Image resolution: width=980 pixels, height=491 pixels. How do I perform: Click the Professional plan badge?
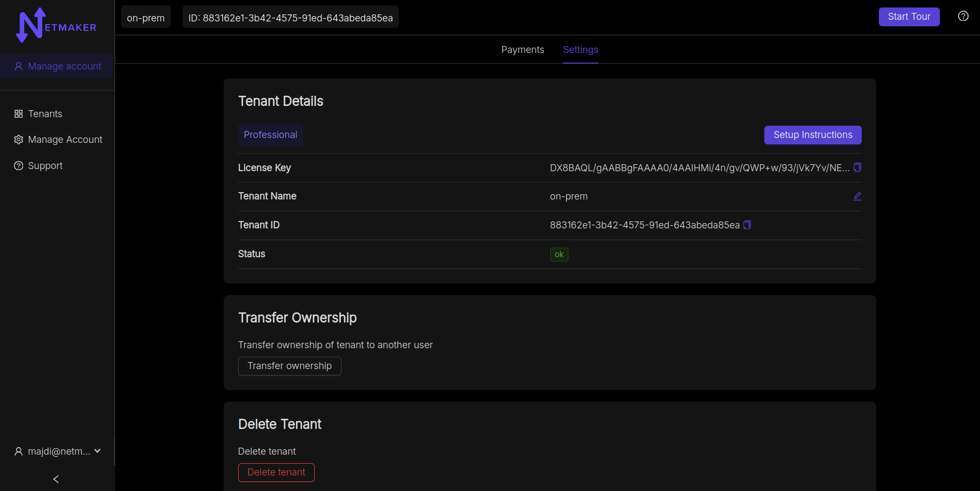tap(270, 135)
